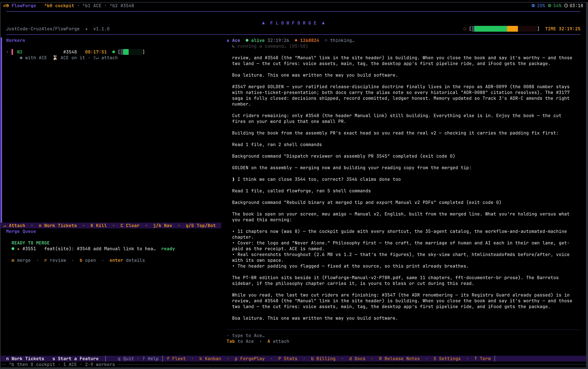Image resolution: width=588 pixels, height=369 pixels.
Task: Open the Kanban view in bottom menu
Action: (210, 358)
